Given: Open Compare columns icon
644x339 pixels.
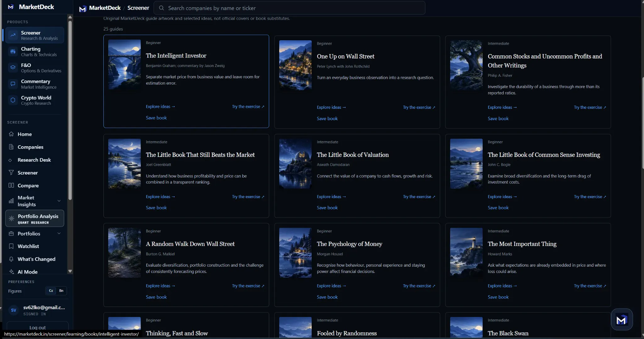Looking at the screenshot, I should pyautogui.click(x=11, y=186).
